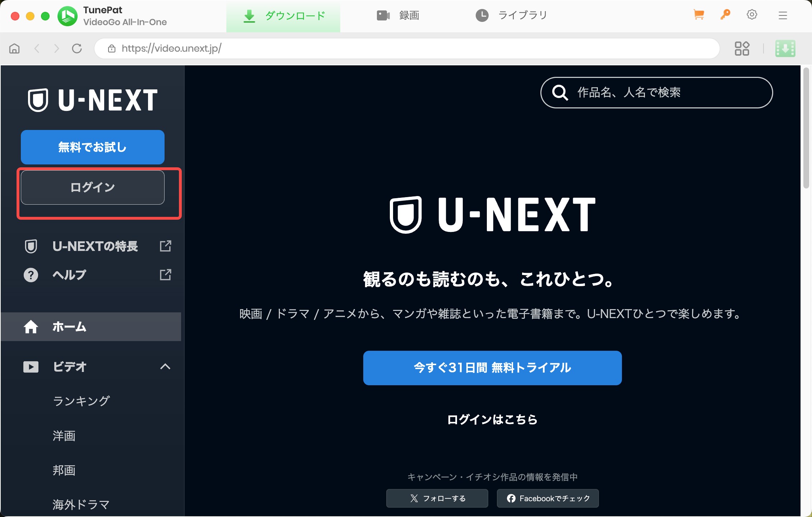The width and height of the screenshot is (812, 517).
Task: Click the Facebookでチェック button
Action: pos(548,498)
